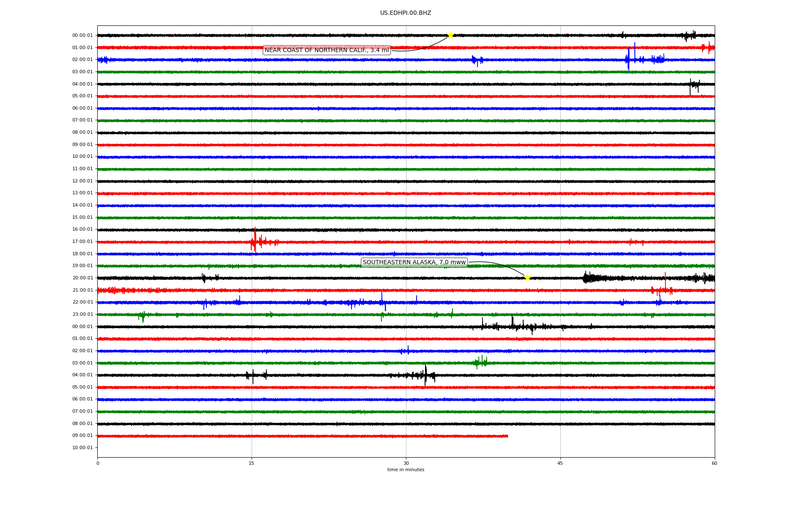
Task: Click the 15 minute x-axis tick label
Action: click(x=252, y=464)
